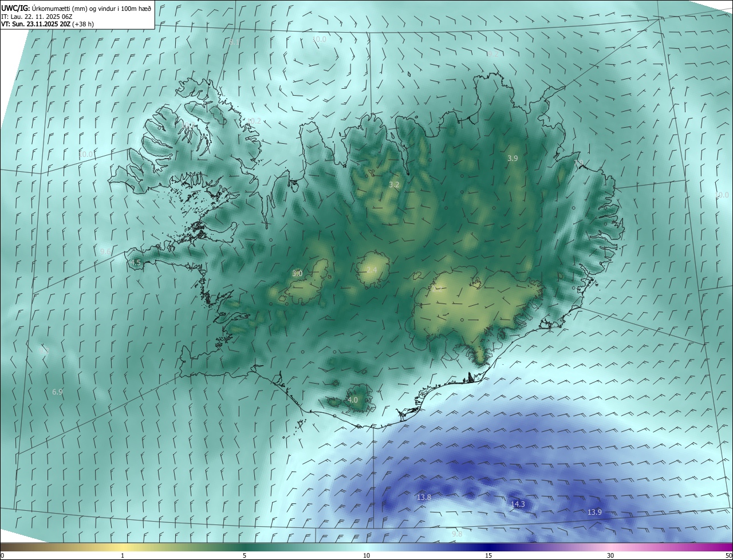Image resolution: width=733 pixels, height=560 pixels.
Task: Click the 13.9 precipitation value label
Action: (594, 511)
